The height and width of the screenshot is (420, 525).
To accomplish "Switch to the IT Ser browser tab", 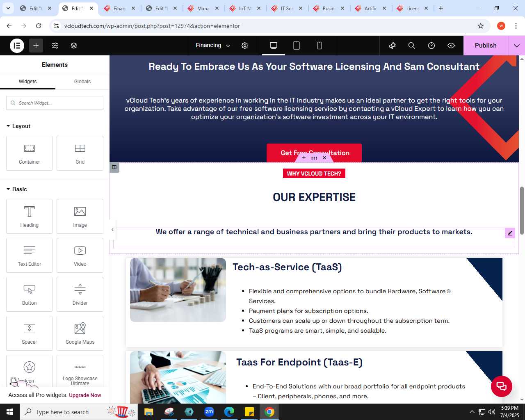I will pos(287,8).
